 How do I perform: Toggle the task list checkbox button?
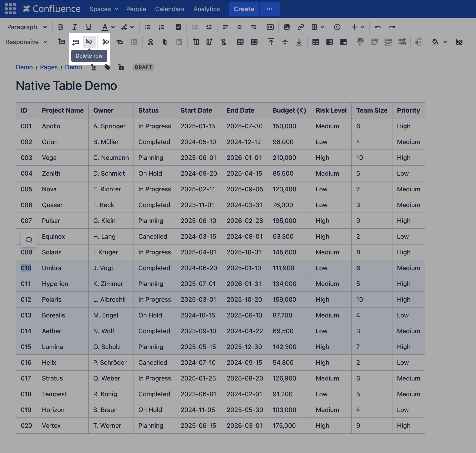(178, 27)
